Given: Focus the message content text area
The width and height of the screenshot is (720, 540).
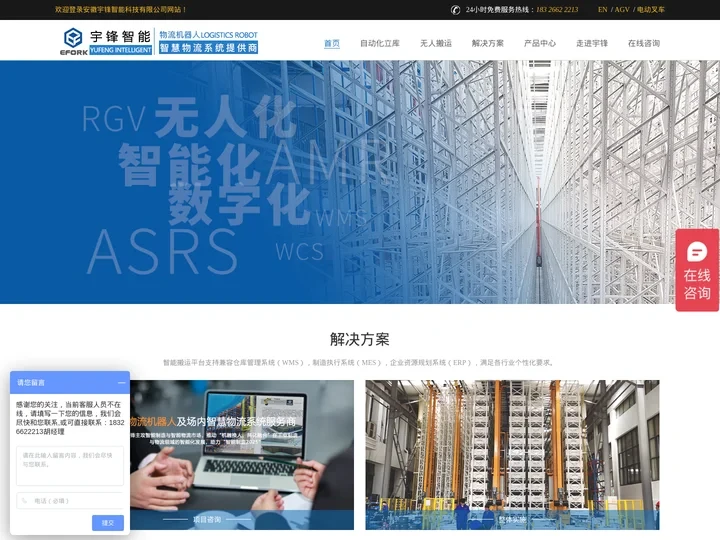Looking at the screenshot, I should [x=70, y=466].
